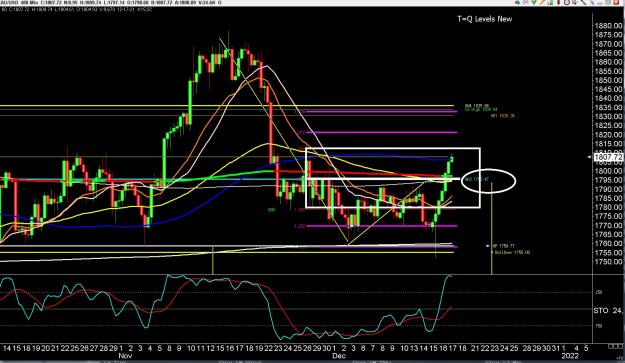The height and width of the screenshot is (363, 625).
Task: Click the round clock-like toolbar icon
Action: [x=566, y=2]
